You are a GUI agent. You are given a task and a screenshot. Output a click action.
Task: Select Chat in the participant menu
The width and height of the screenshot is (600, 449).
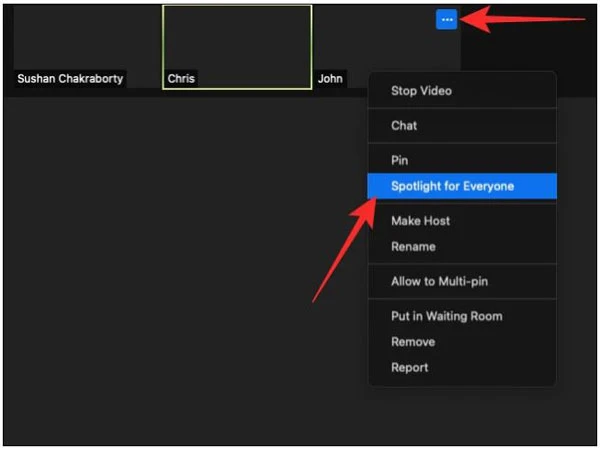(x=462, y=126)
